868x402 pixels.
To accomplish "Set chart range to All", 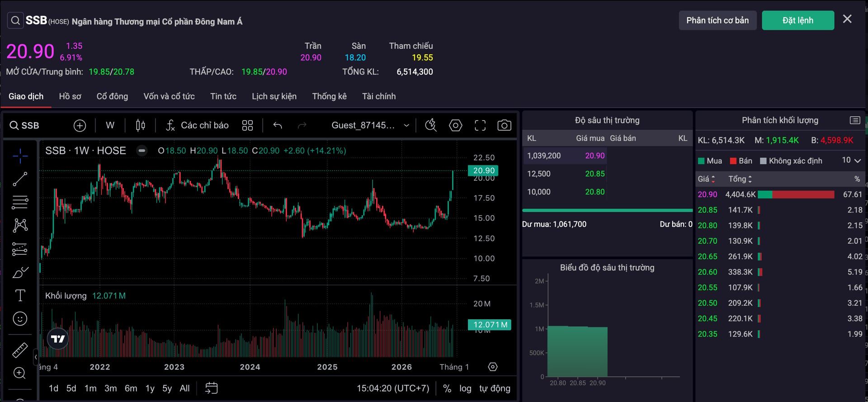I will click(184, 388).
